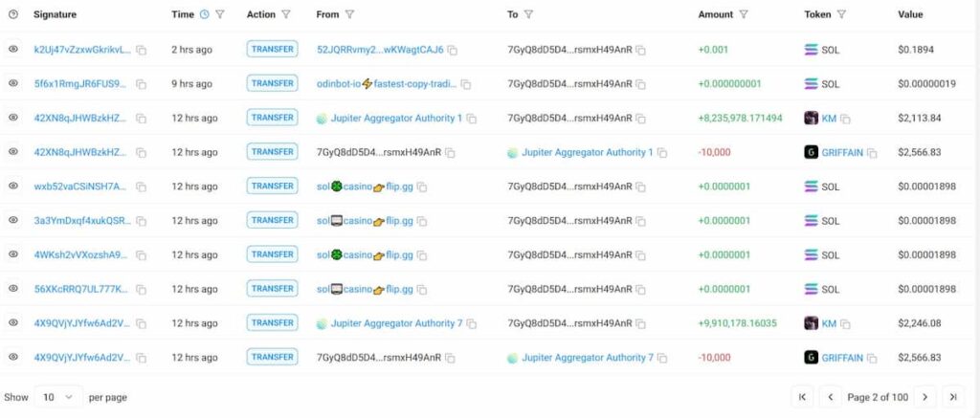Copy the k2Uj47vZzxwGkrikvL signature
The width and height of the screenshot is (980, 418).
pyautogui.click(x=141, y=50)
